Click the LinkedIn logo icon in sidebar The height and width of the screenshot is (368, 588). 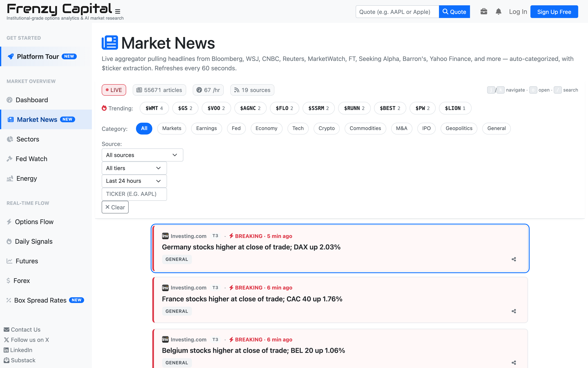[x=6, y=350]
